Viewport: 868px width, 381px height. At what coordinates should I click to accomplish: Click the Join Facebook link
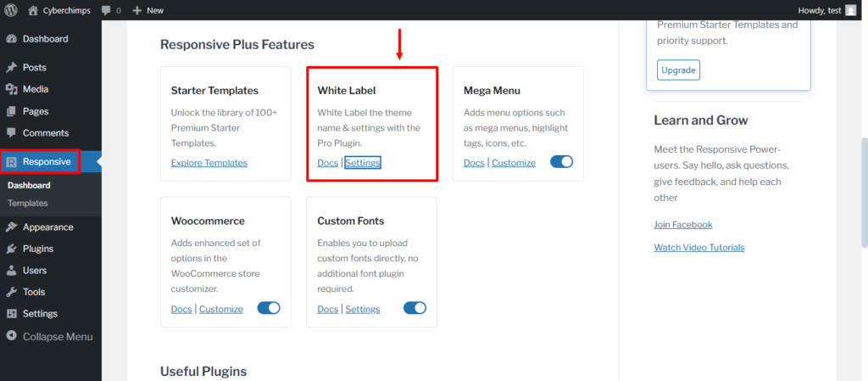(x=683, y=224)
